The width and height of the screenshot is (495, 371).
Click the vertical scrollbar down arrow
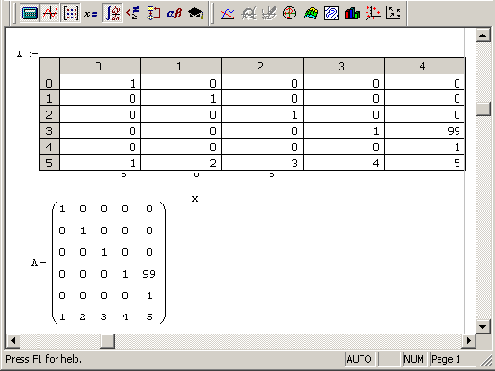(x=483, y=326)
